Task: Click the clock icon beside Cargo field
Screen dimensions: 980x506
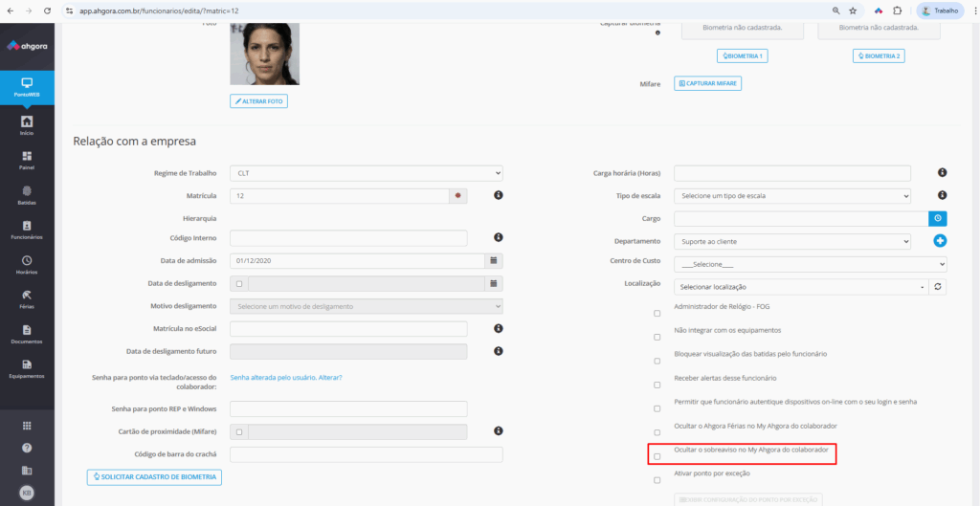Action: pyautogui.click(x=939, y=218)
